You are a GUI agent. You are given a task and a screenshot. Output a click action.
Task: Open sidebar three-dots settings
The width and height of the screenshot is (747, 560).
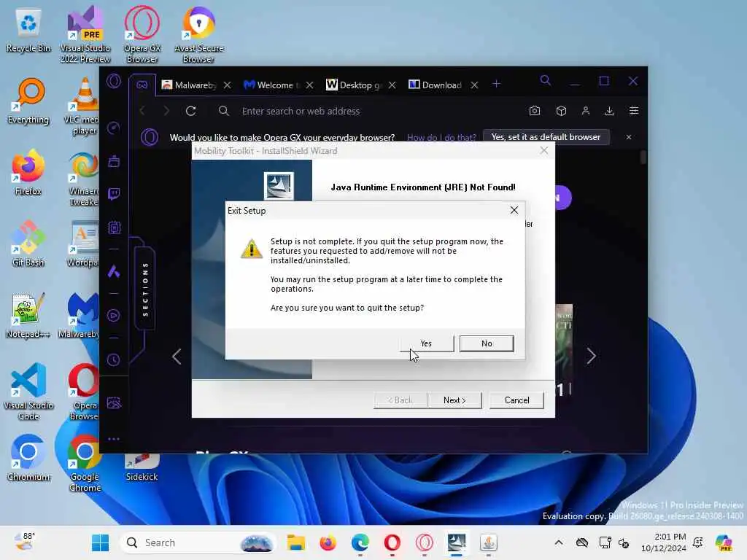[114, 438]
